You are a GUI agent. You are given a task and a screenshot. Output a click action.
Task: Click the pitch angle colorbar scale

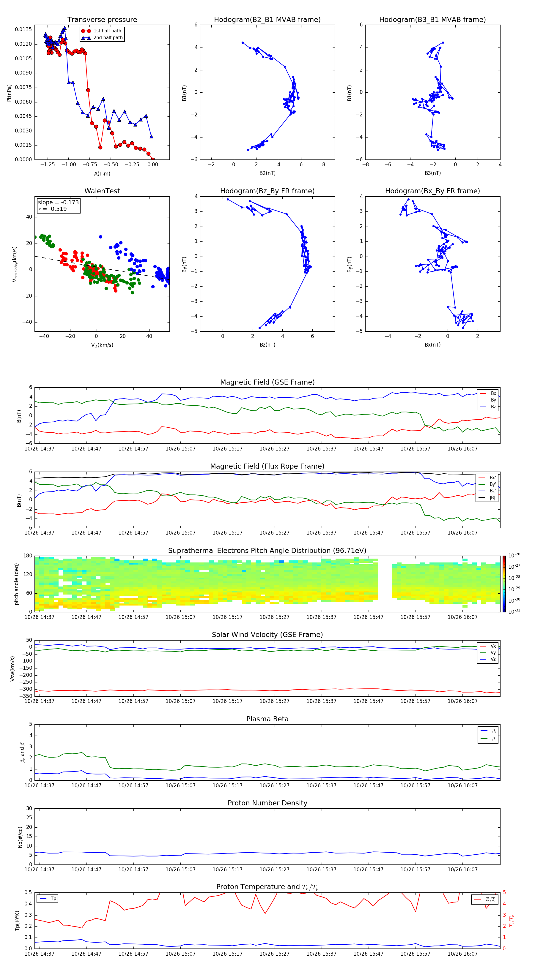(504, 584)
